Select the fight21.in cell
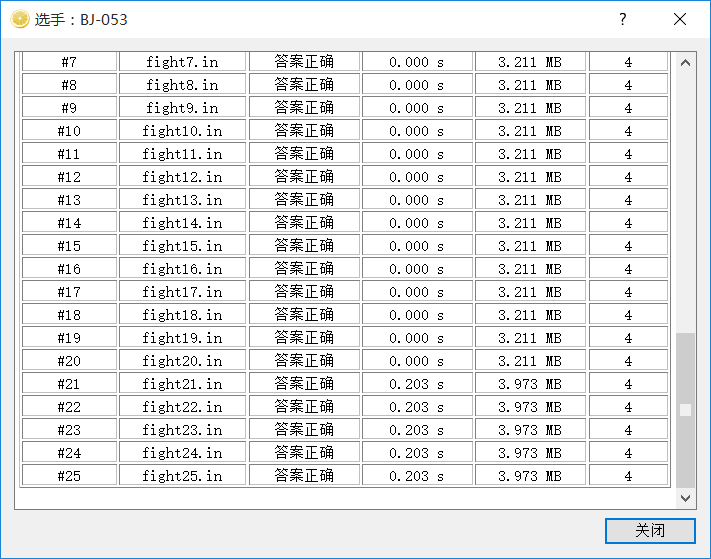Image resolution: width=711 pixels, height=559 pixels. click(182, 384)
